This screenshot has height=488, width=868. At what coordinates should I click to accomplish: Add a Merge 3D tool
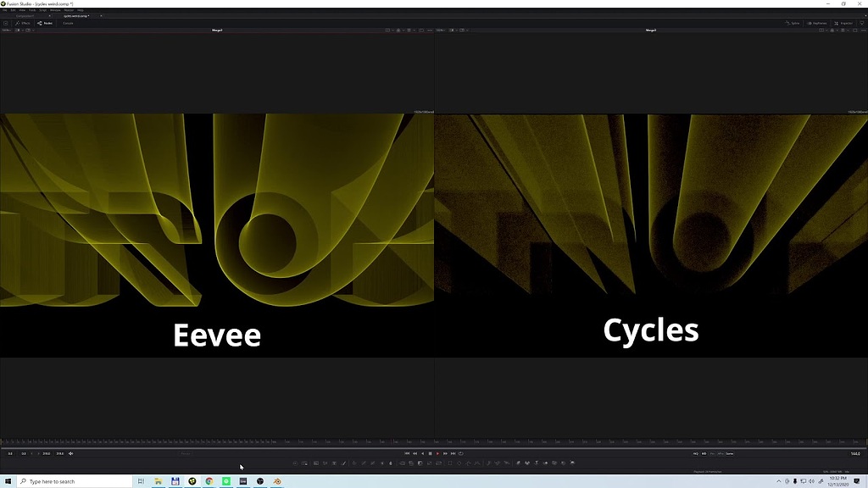(545, 463)
